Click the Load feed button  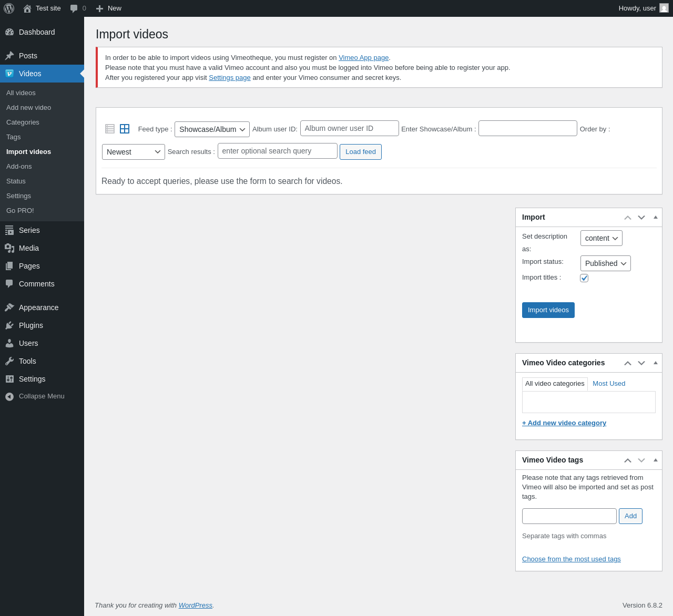click(361, 152)
